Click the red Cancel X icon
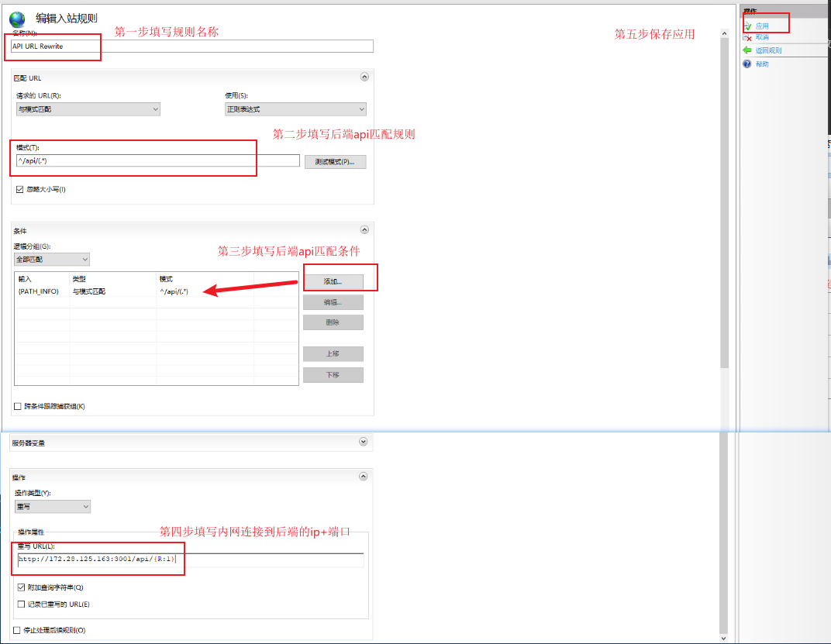 coord(747,37)
